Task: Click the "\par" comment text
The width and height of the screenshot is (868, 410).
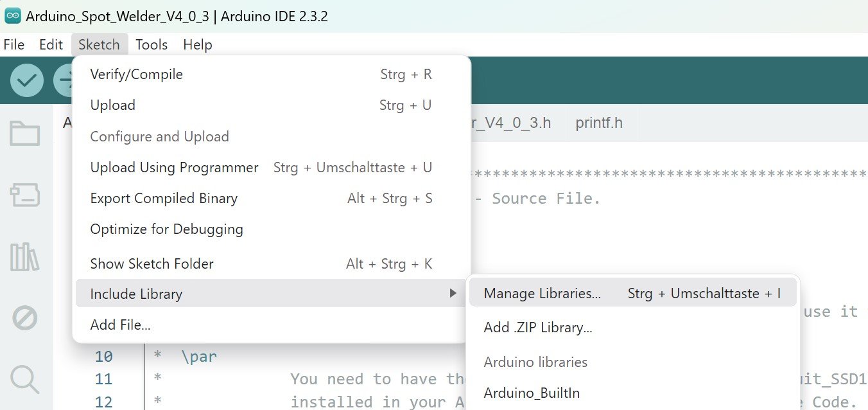Action: [199, 357]
